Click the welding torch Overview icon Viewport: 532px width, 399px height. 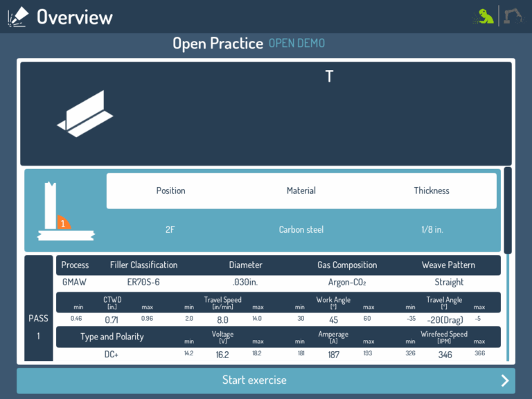tap(17, 16)
